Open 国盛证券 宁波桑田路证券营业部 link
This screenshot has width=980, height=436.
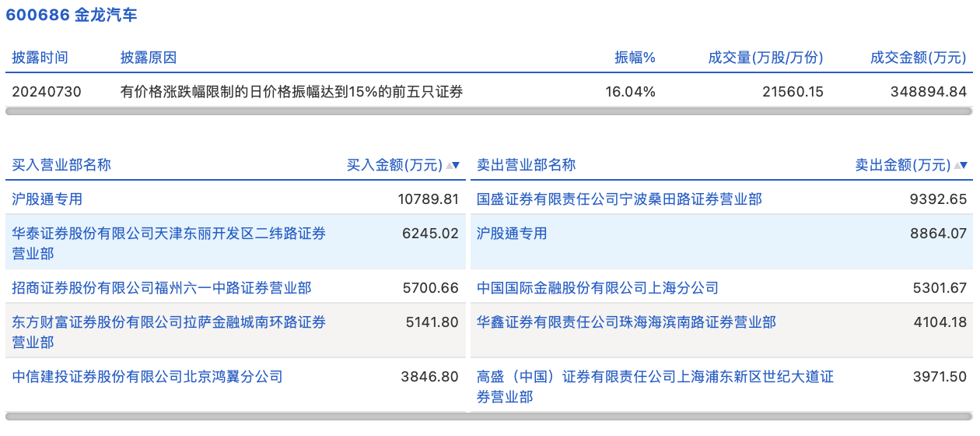tap(619, 199)
